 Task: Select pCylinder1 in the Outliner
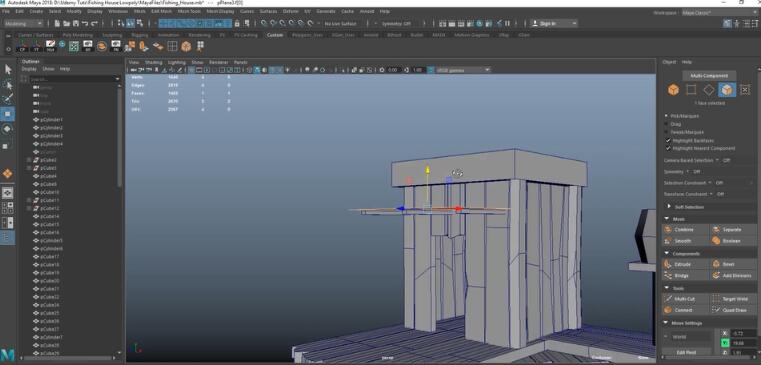coord(51,119)
